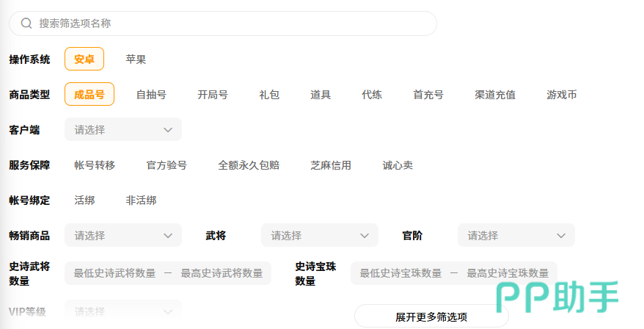Click the 搜索筛选项名称 search field
The width and height of the screenshot is (644, 329).
(227, 23)
